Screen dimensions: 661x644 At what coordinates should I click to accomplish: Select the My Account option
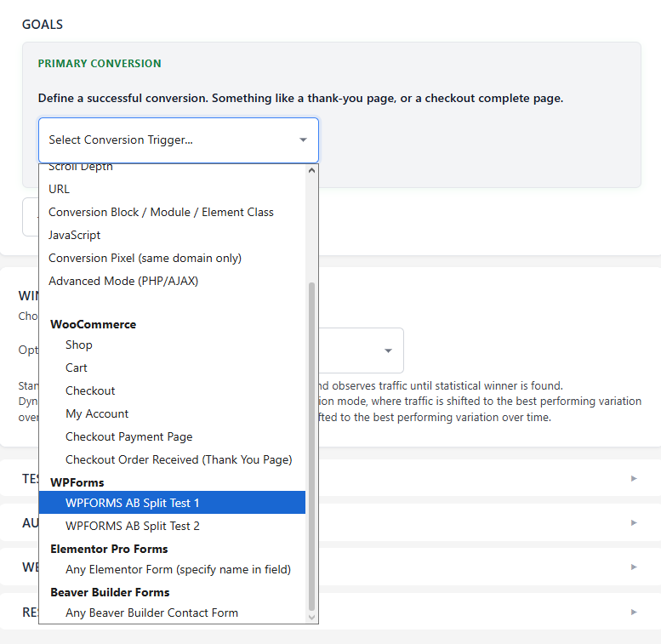click(172, 414)
